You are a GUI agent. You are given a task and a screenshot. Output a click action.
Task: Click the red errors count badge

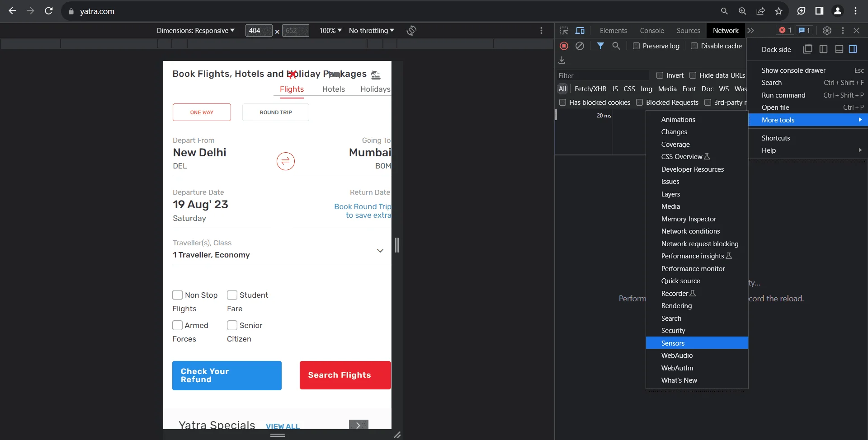click(785, 30)
